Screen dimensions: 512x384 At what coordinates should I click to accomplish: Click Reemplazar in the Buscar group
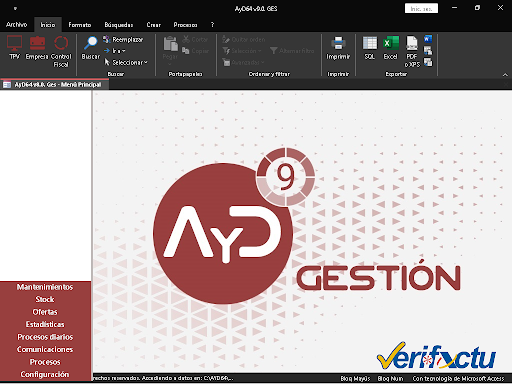click(x=123, y=39)
